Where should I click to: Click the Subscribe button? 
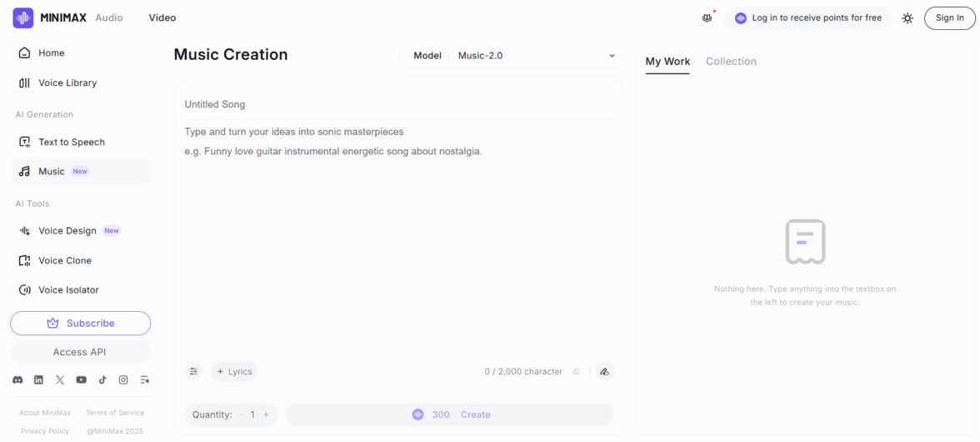81,323
